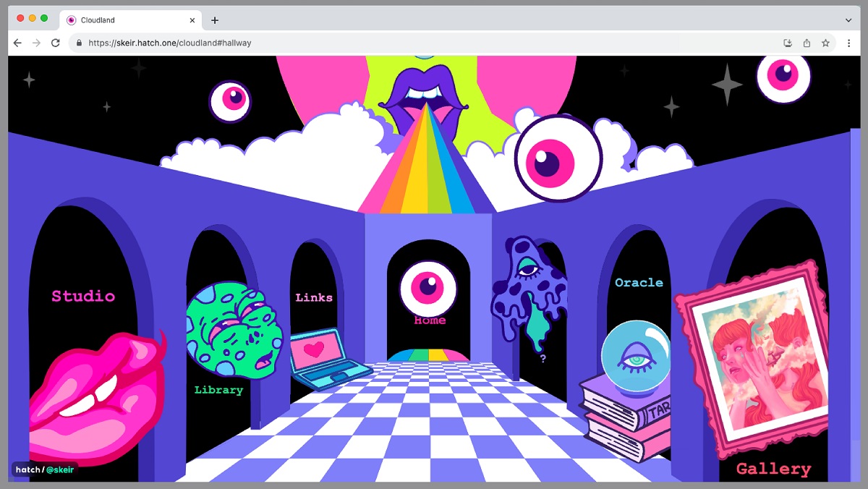Select the Gallery text link
Screen dimensions: 868x489
point(773,469)
